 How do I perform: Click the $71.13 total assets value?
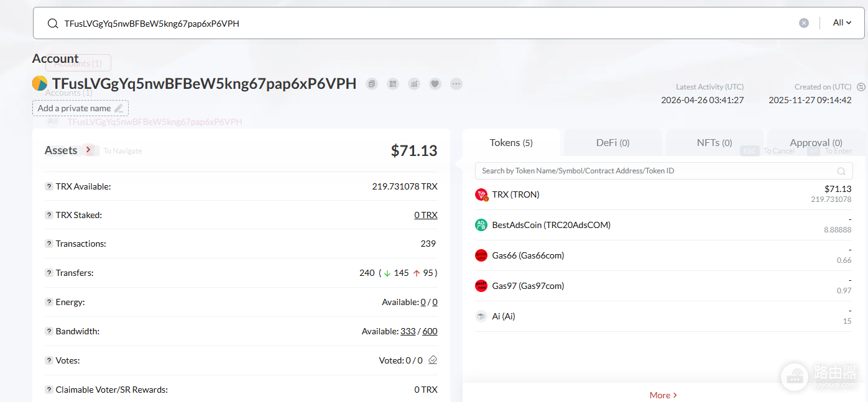[x=414, y=150]
